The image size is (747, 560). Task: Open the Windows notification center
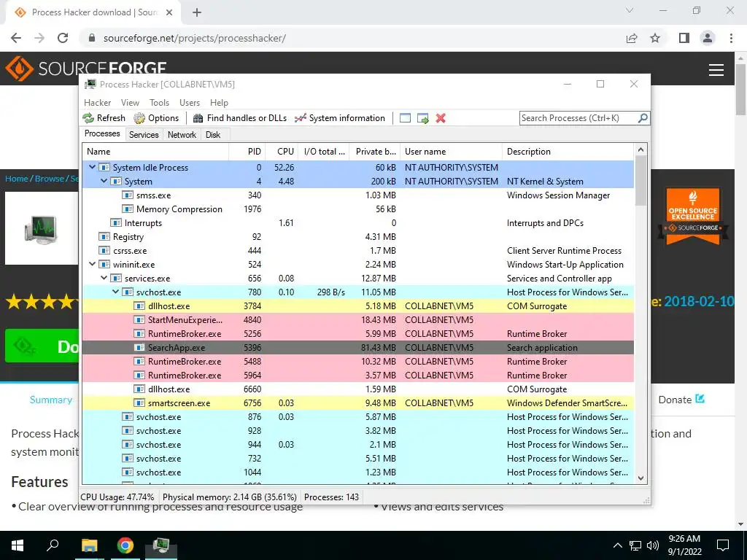(x=723, y=545)
